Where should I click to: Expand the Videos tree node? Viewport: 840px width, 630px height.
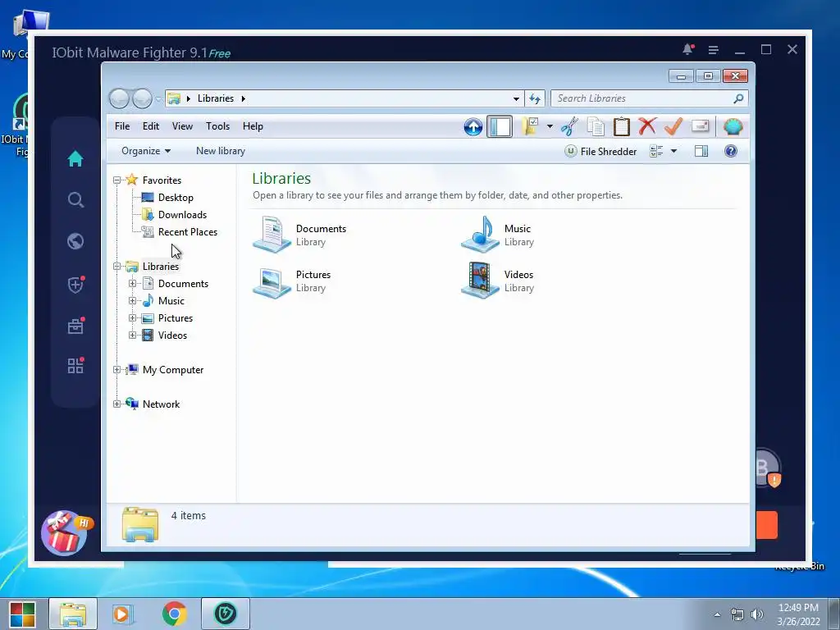pyautogui.click(x=132, y=336)
